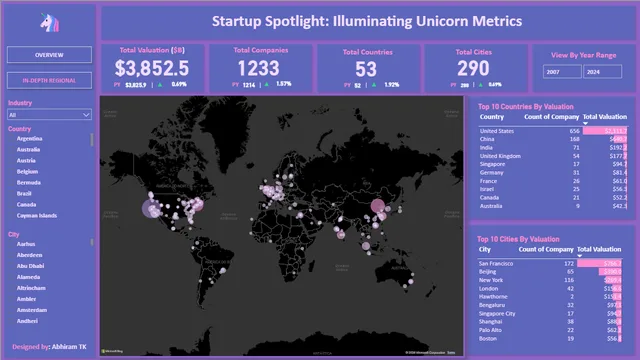Select the France row in countries table
Viewport: 640px width, 360px height.
tap(553, 181)
